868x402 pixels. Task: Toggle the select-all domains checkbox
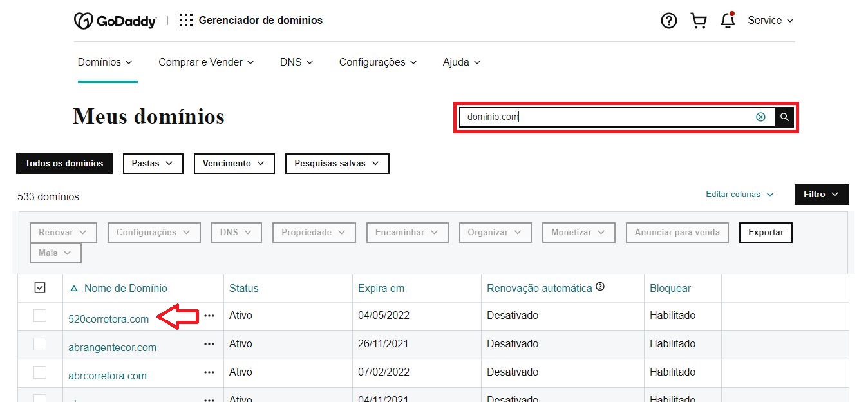click(x=40, y=288)
